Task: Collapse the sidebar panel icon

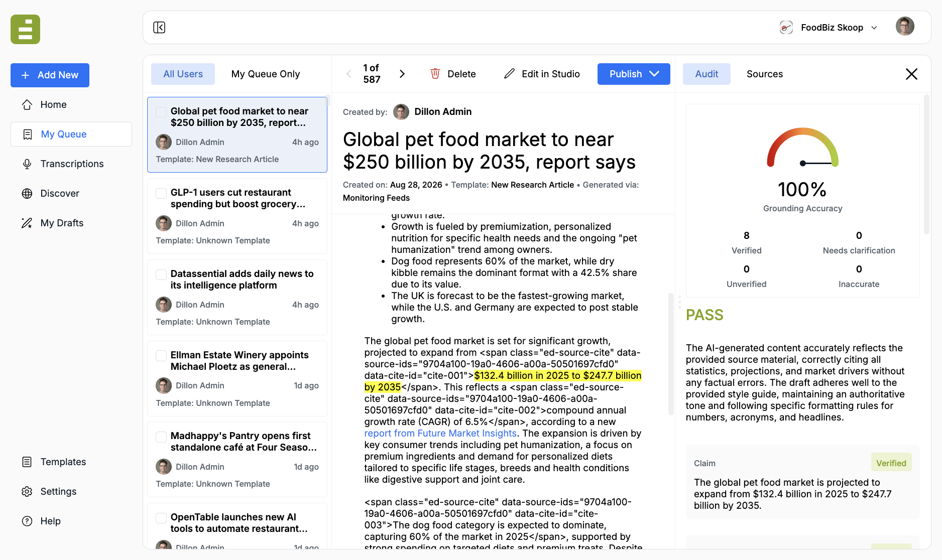Action: click(159, 28)
